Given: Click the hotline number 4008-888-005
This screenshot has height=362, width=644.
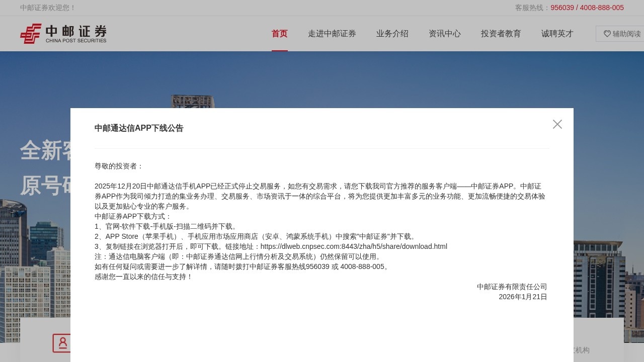Looking at the screenshot, I should (x=602, y=8).
